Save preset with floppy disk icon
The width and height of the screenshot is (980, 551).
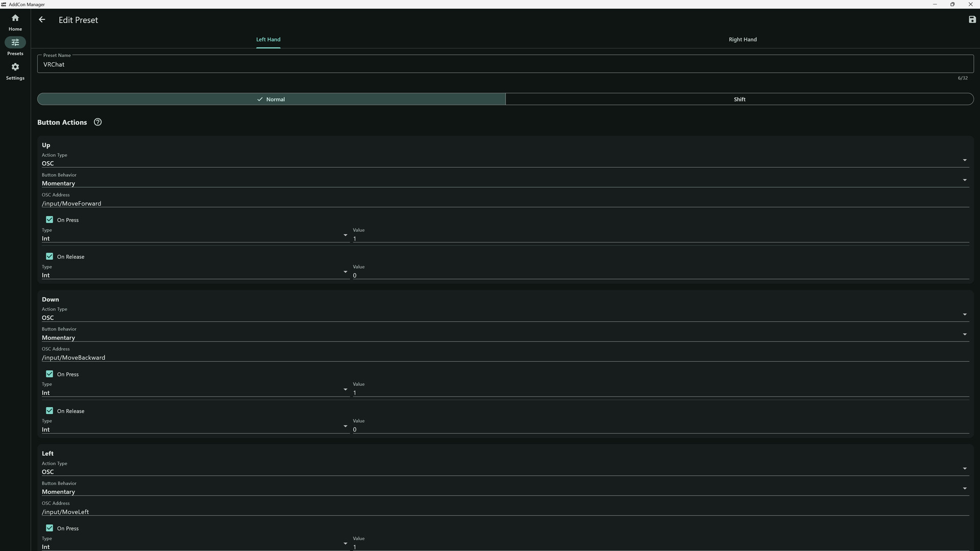point(972,20)
